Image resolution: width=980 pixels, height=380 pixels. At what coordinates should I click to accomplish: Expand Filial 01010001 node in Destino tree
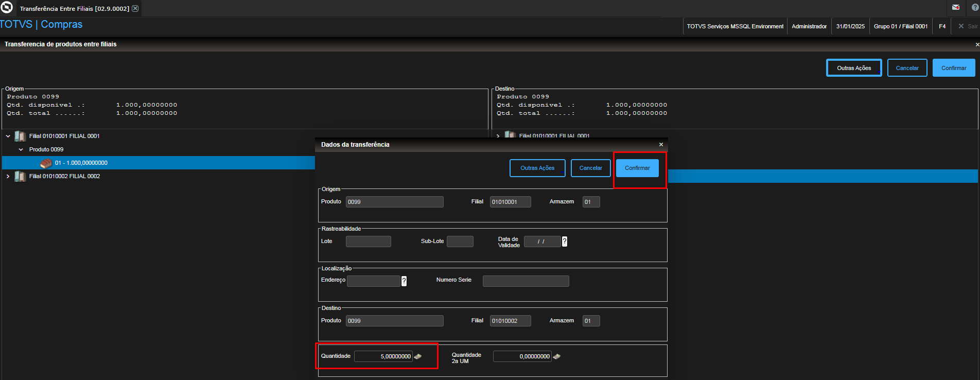(498, 136)
